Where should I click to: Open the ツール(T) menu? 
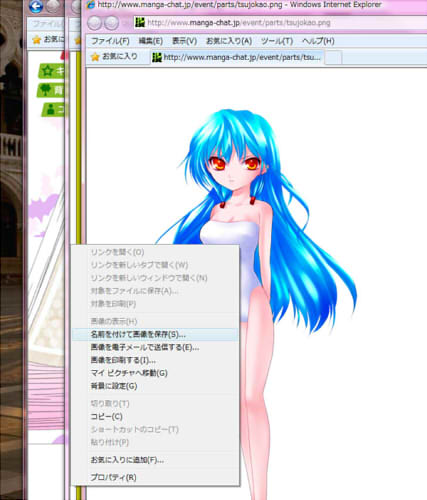coord(277,41)
